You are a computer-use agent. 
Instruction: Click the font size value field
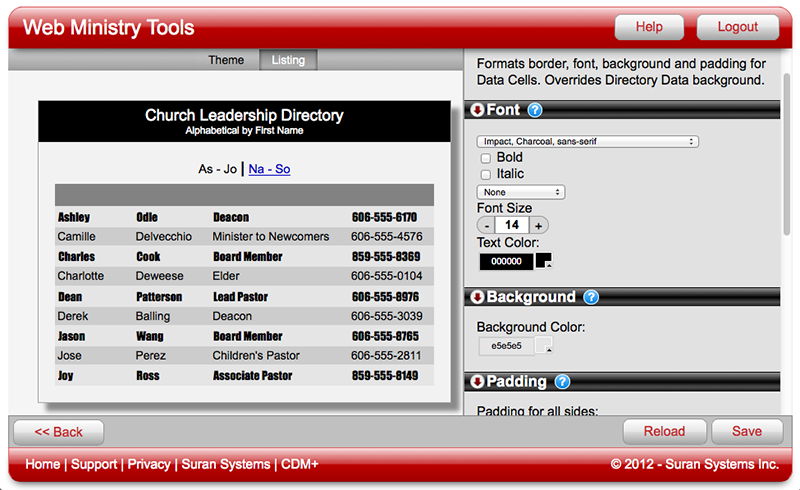coord(511,225)
